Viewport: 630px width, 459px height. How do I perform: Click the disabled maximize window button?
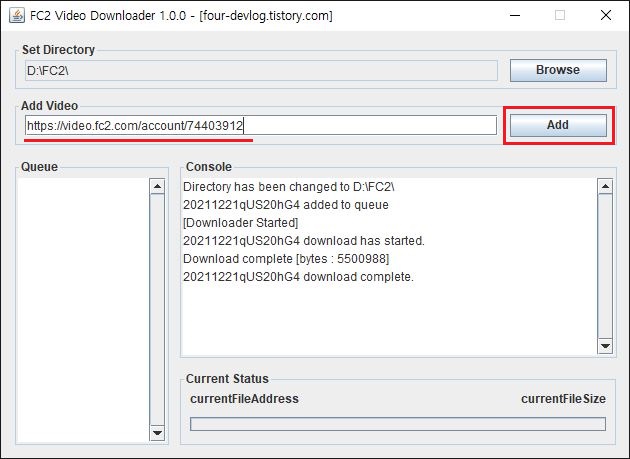tap(560, 16)
